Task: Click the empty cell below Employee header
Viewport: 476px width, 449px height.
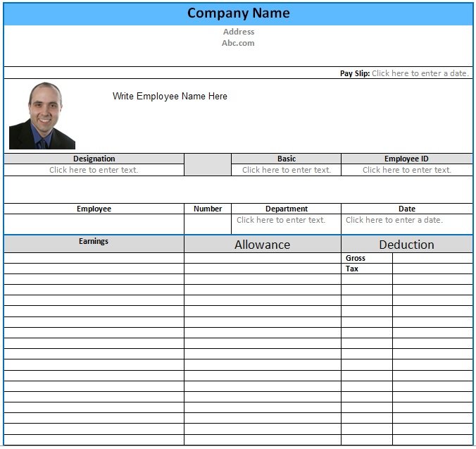Action: 94,224
